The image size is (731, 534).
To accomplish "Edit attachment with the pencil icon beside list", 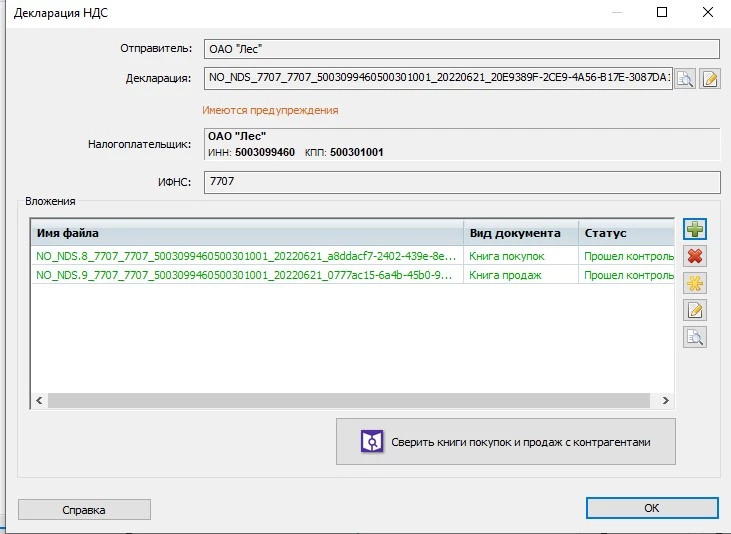I will pyautogui.click(x=695, y=311).
